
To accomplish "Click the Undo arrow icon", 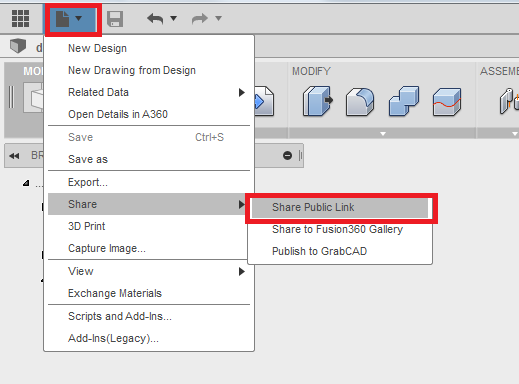I will (x=155, y=19).
